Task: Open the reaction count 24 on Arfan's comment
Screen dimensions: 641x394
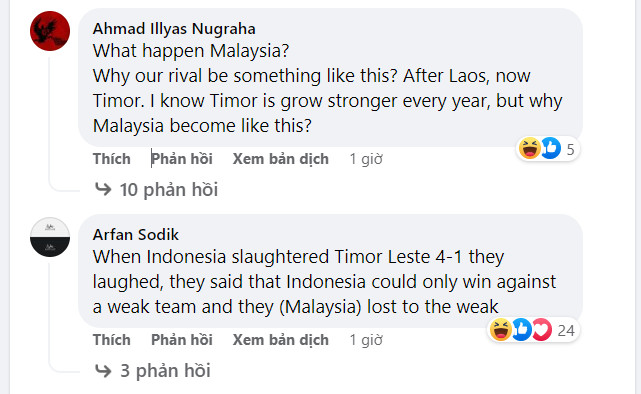Action: pos(566,330)
